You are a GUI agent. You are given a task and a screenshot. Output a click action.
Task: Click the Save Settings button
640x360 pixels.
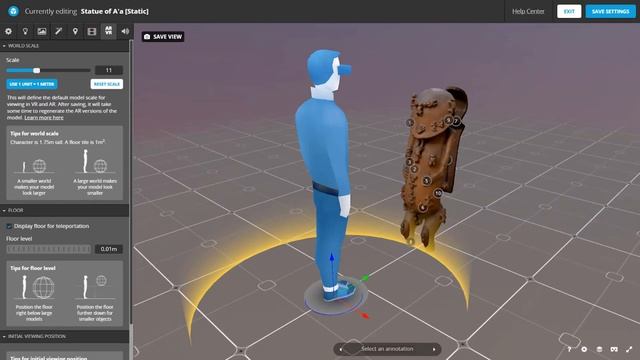pos(610,11)
